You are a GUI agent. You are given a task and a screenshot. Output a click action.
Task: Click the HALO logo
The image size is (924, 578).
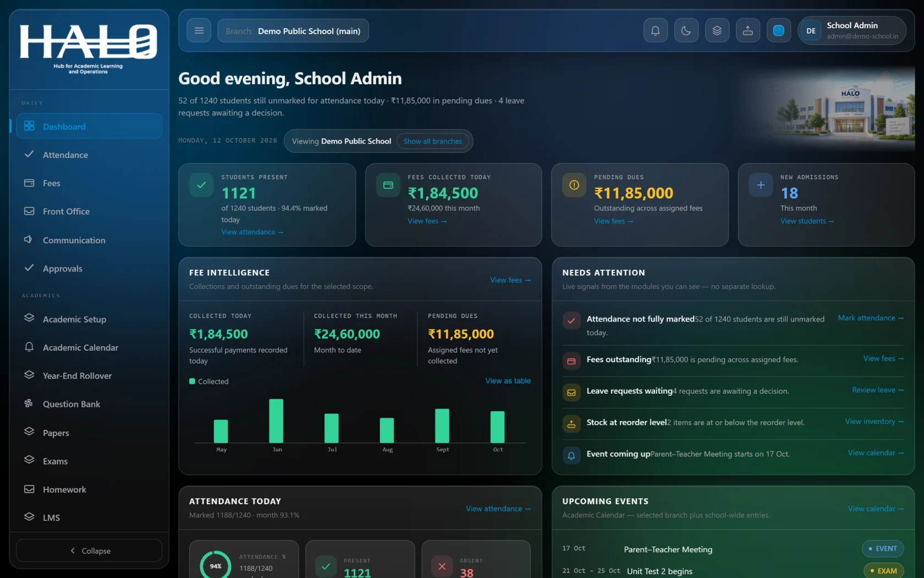pyautogui.click(x=89, y=48)
